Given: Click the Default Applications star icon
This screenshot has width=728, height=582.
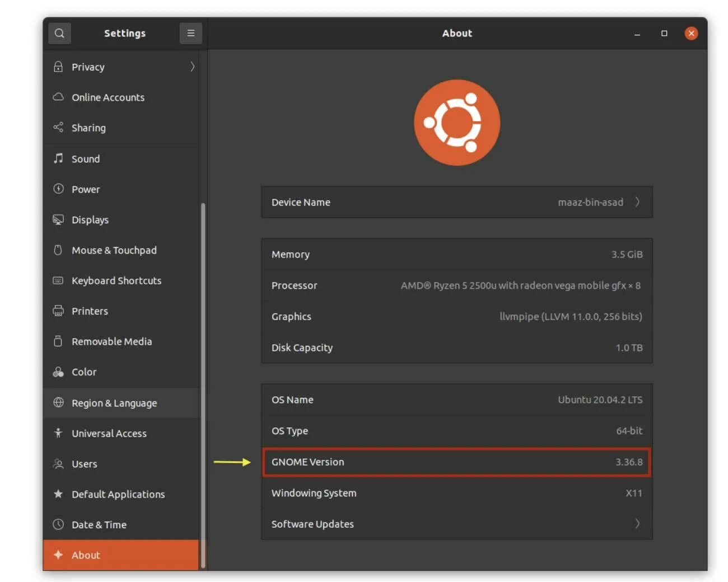Looking at the screenshot, I should pos(58,494).
